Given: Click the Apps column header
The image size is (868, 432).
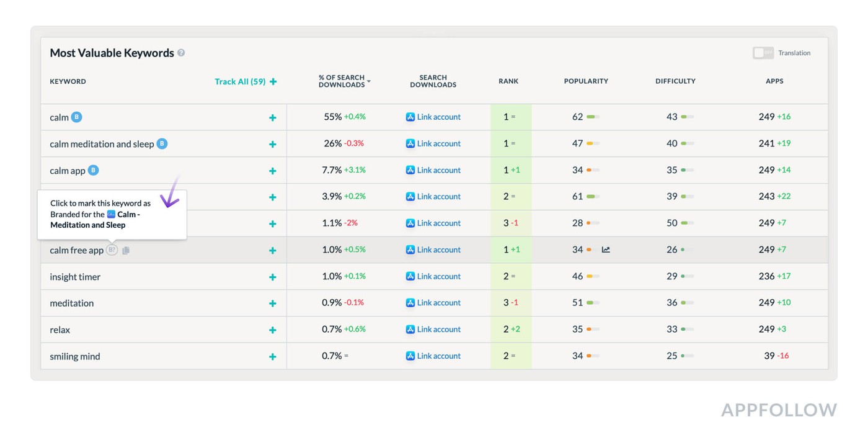Looking at the screenshot, I should (774, 81).
